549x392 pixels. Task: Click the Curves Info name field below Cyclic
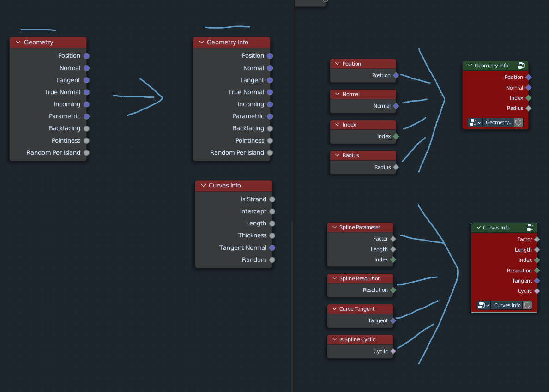507,305
